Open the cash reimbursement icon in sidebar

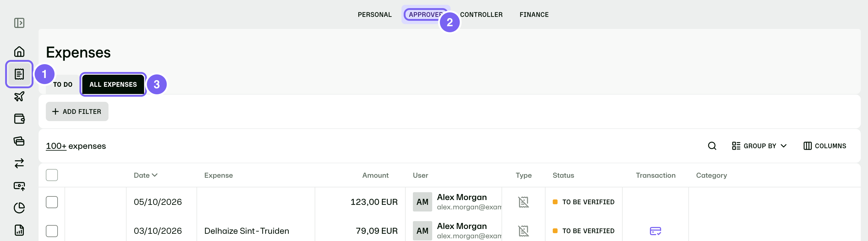point(19,186)
